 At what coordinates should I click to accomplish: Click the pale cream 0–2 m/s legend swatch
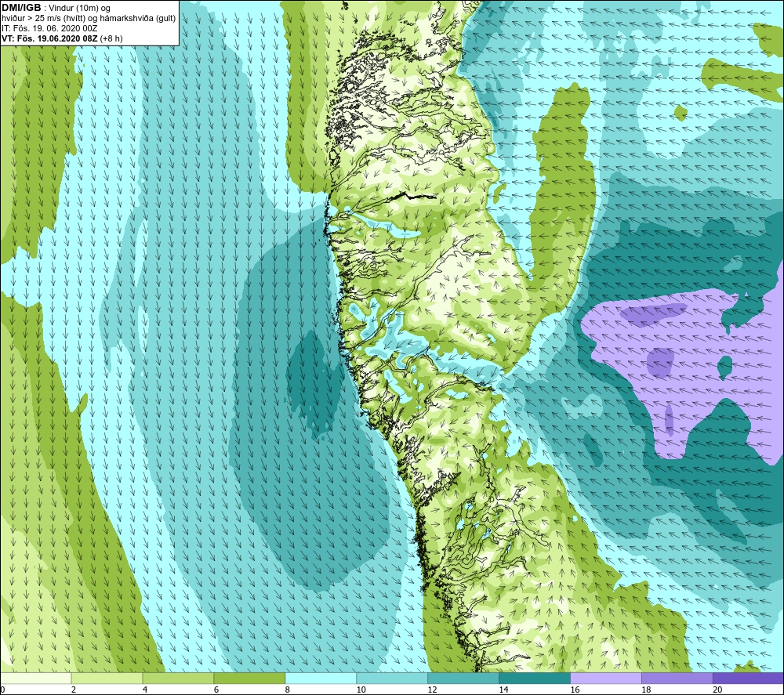36,678
